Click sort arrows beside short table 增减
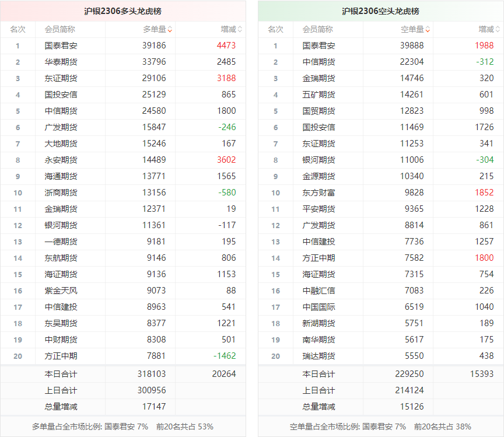 click(x=498, y=29)
